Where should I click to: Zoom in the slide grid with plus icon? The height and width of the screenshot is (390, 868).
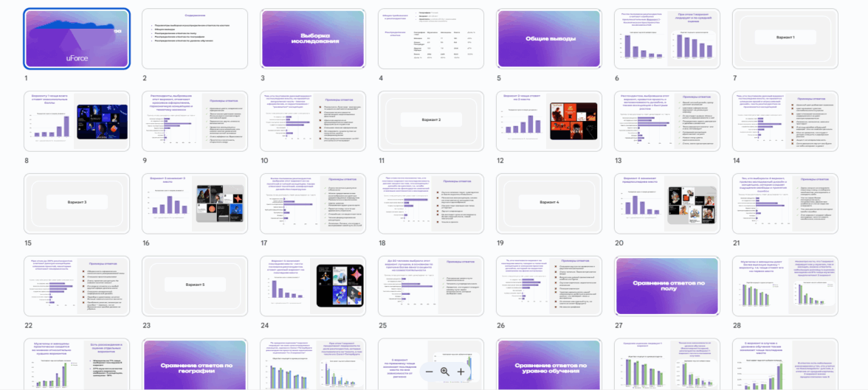tap(461, 372)
